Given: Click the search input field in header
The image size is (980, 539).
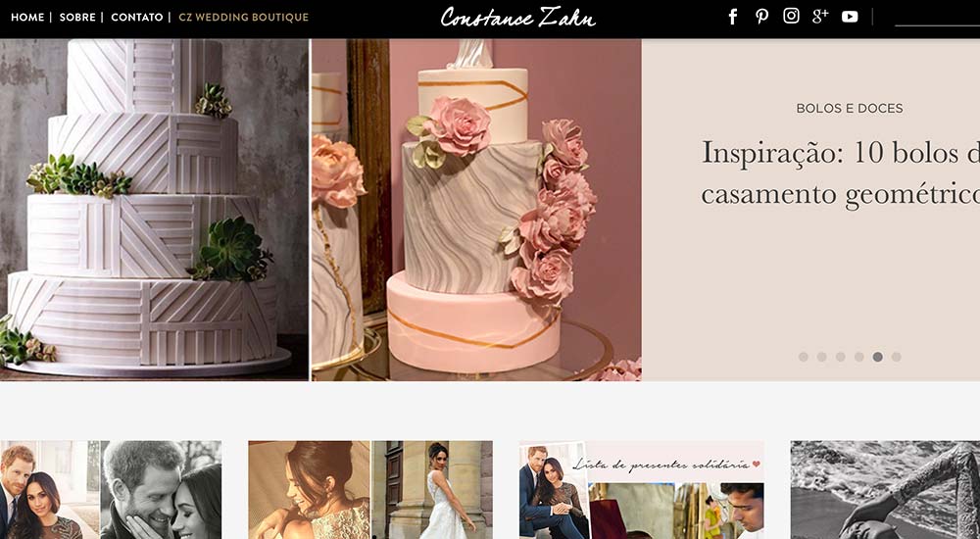Looking at the screenshot, I should [x=938, y=18].
